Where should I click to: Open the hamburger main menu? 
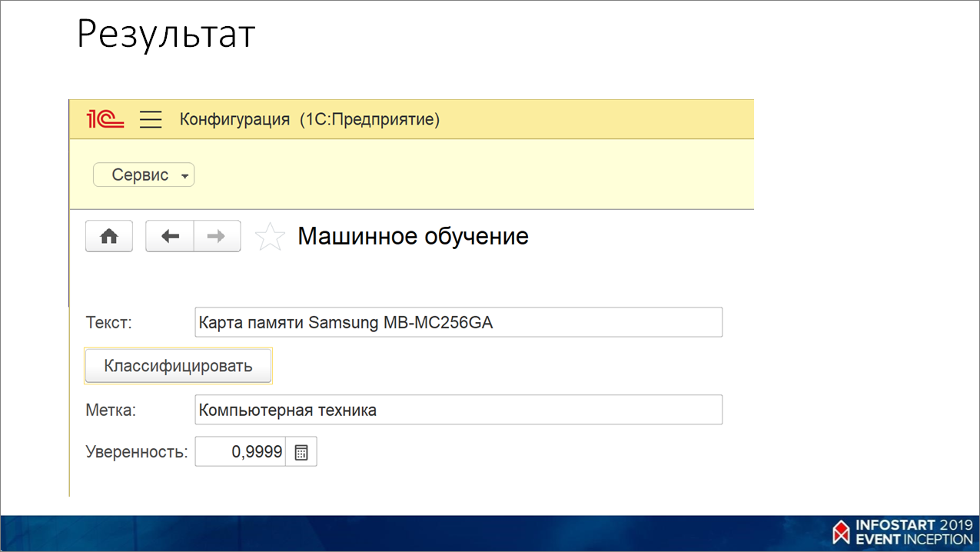(151, 119)
